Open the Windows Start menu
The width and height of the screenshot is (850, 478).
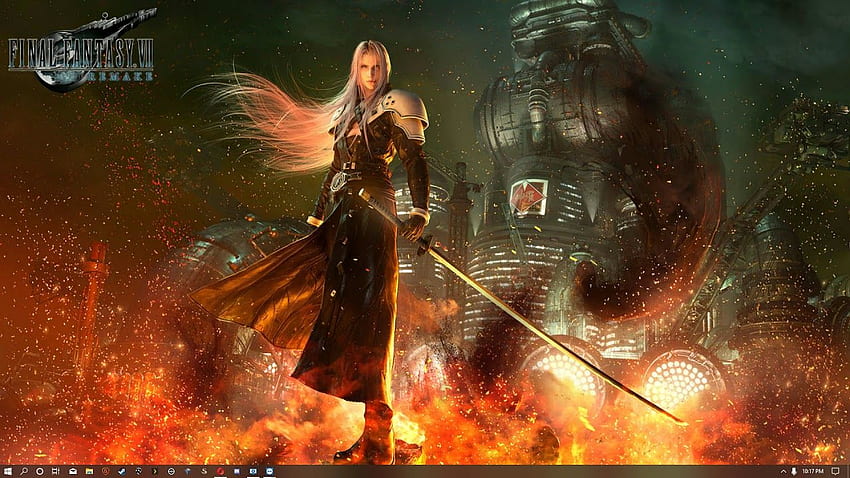click(8, 471)
